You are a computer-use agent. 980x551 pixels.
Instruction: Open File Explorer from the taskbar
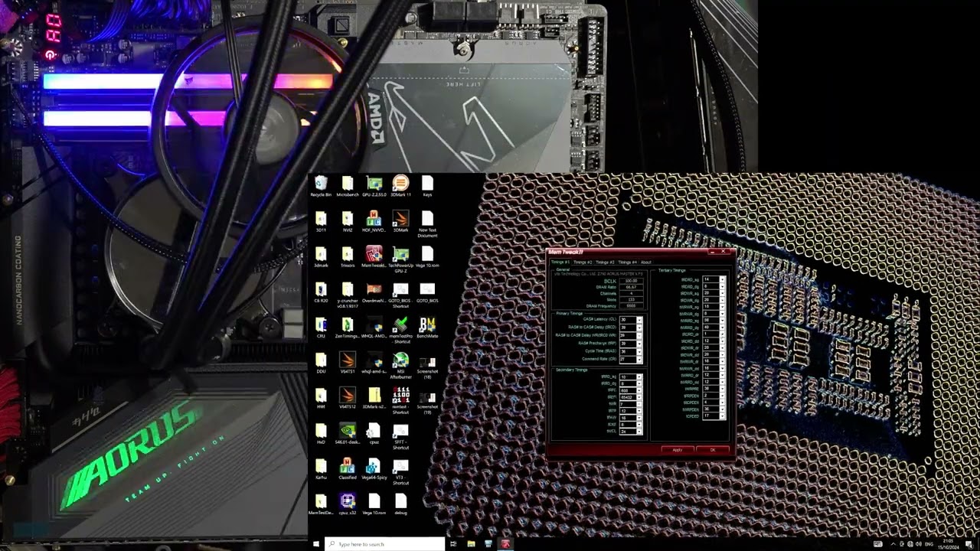tap(471, 544)
